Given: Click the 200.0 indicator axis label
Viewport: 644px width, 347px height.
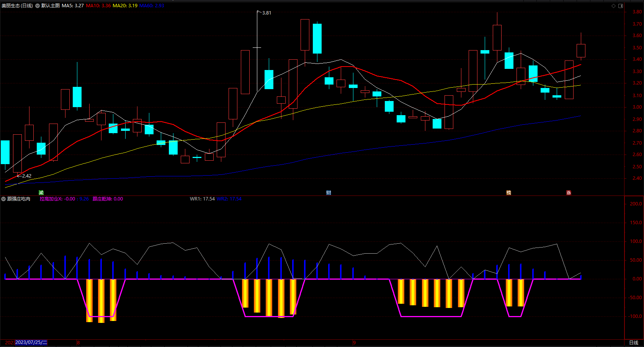Looking at the screenshot, I should click(x=636, y=204).
